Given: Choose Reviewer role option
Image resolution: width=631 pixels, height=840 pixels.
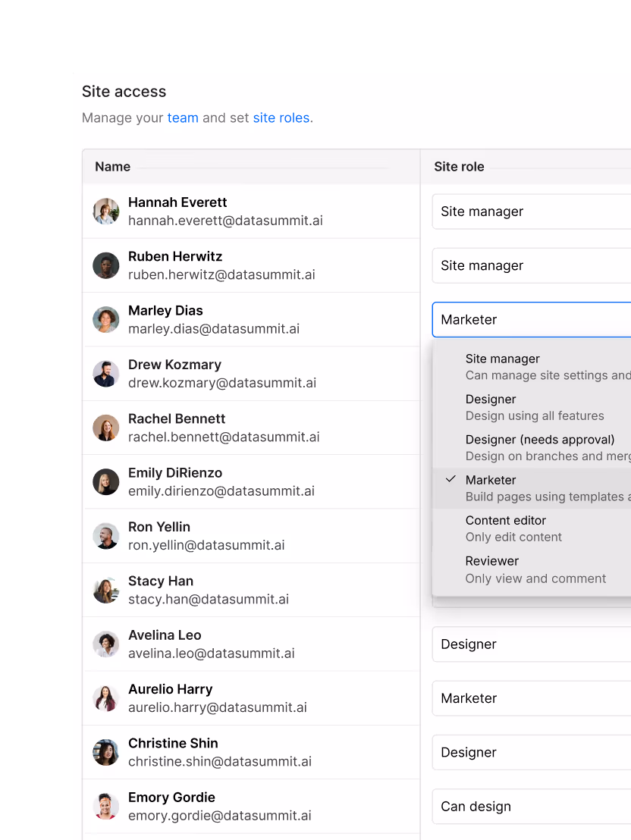Looking at the screenshot, I should (x=532, y=569).
